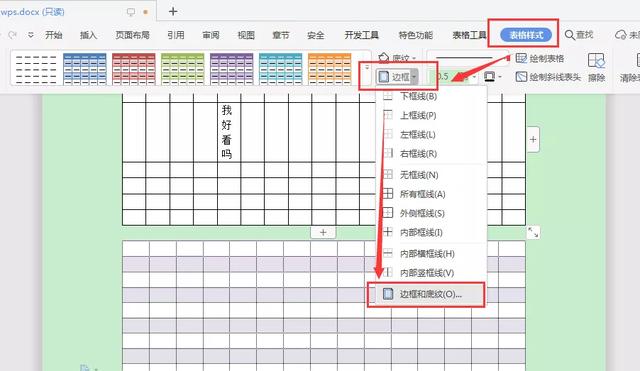The width and height of the screenshot is (640, 371).
Task: Apply the blue table style thumbnail
Action: pyautogui.click(x=85, y=69)
